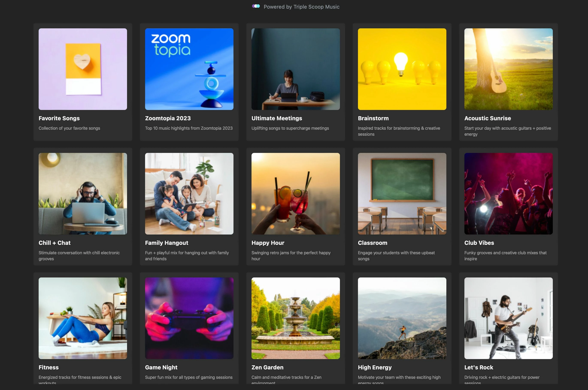Select the High Energy mountain runner image

click(x=402, y=318)
